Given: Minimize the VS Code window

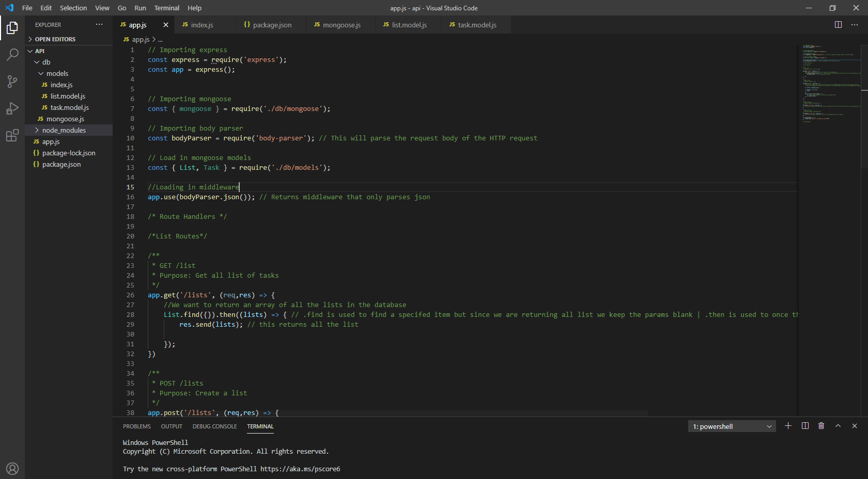Looking at the screenshot, I should click(809, 8).
